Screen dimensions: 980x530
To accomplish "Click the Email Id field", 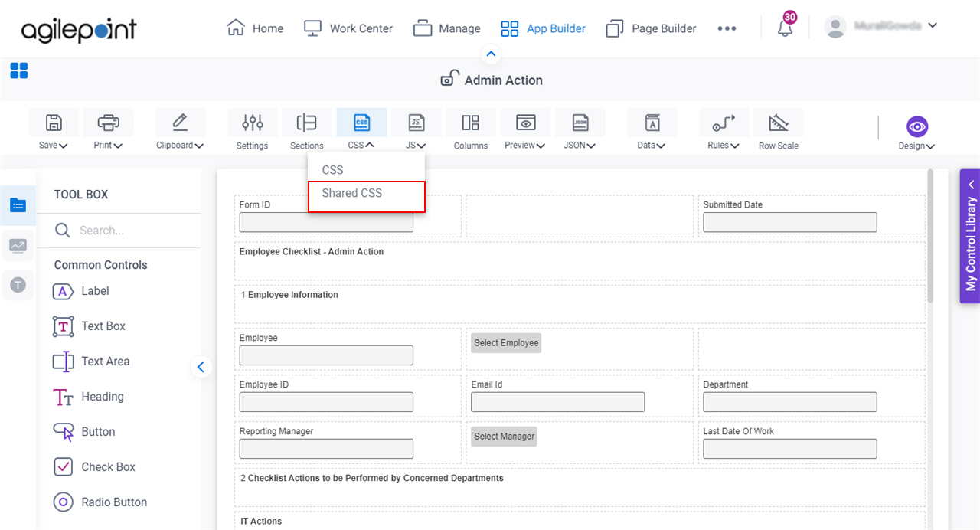I will tap(557, 402).
